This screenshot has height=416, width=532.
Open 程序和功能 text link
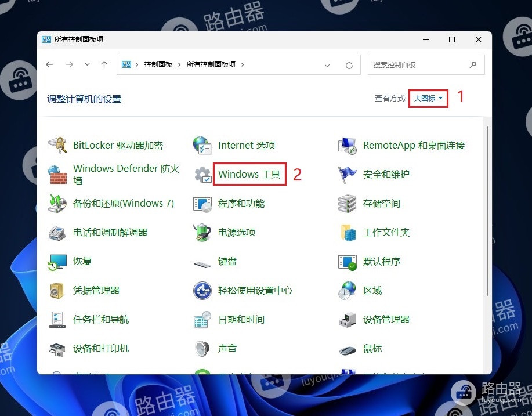(241, 204)
